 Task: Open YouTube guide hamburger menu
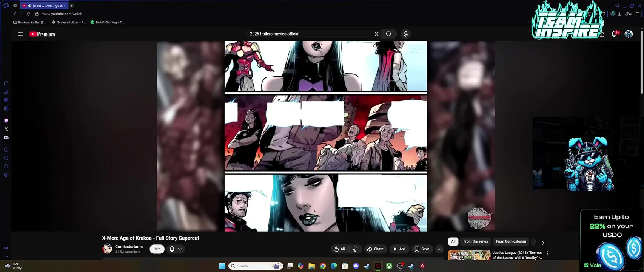(20, 34)
